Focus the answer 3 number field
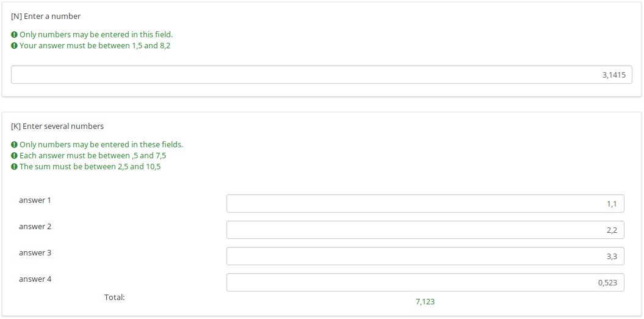644x319 pixels. click(425, 256)
